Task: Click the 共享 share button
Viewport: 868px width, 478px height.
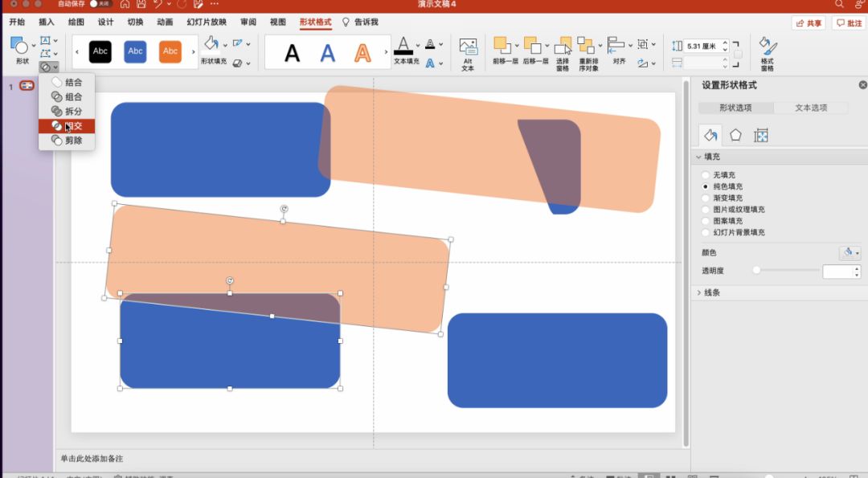Action: [x=809, y=23]
